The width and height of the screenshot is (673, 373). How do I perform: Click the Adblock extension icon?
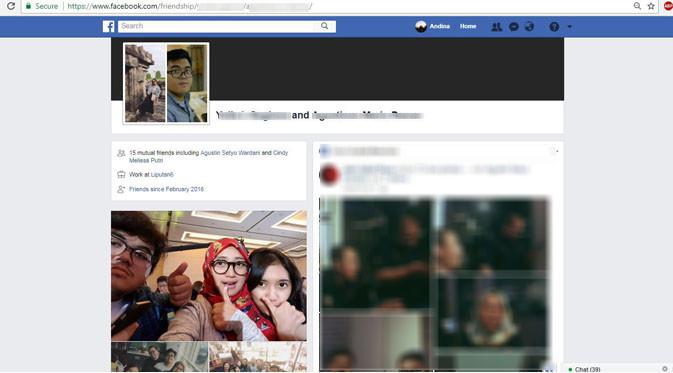pyautogui.click(x=668, y=6)
